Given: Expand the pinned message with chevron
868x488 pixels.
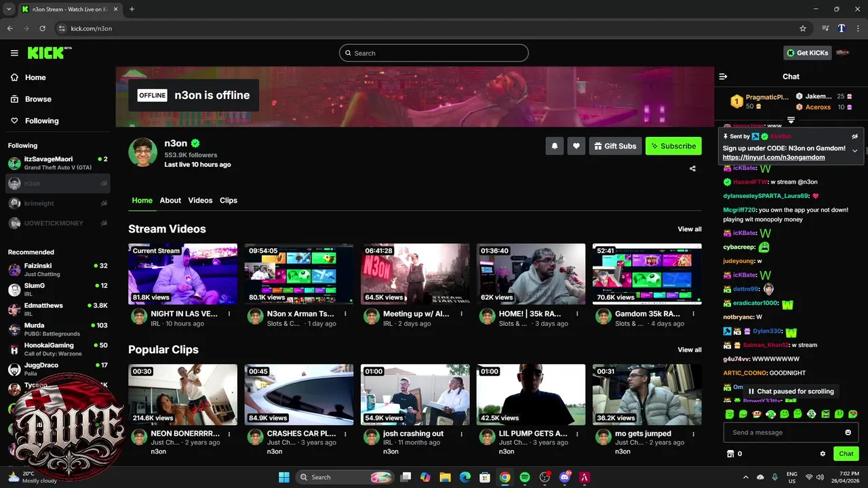Looking at the screenshot, I should coord(854,150).
